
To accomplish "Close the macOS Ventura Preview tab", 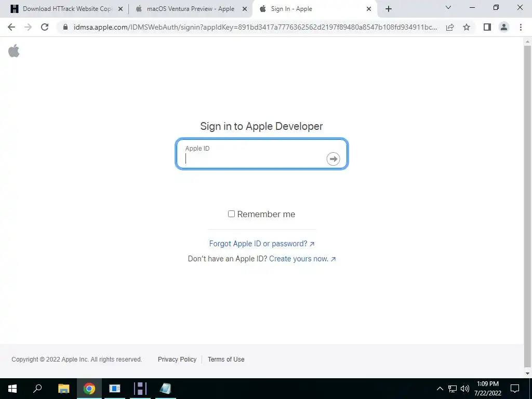I will (245, 9).
